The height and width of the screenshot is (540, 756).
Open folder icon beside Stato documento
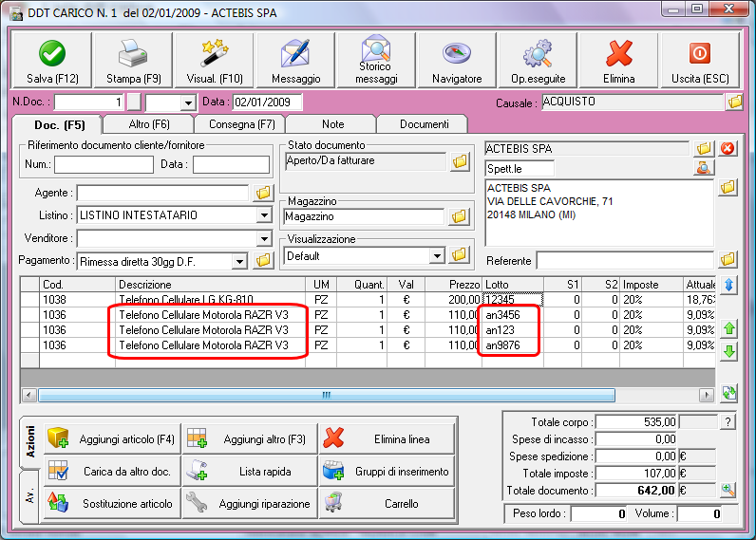[460, 161]
